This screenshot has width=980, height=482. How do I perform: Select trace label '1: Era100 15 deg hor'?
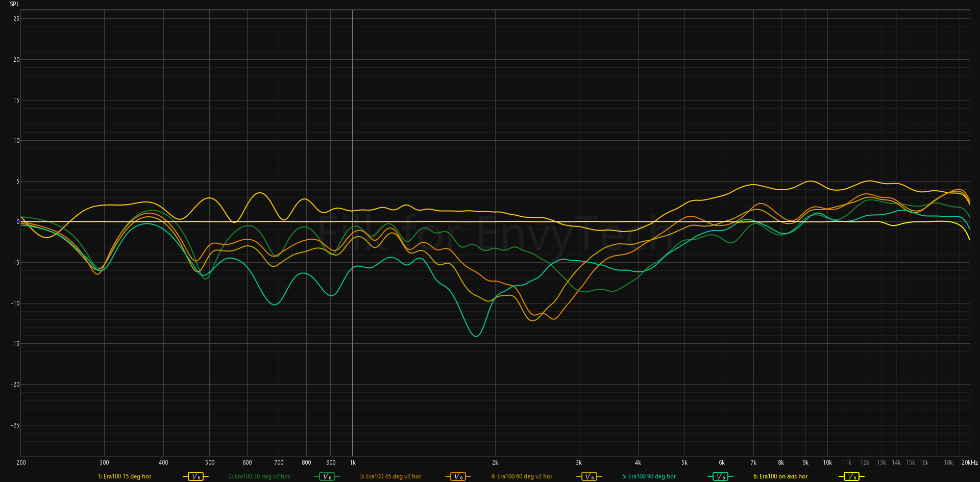click(125, 476)
